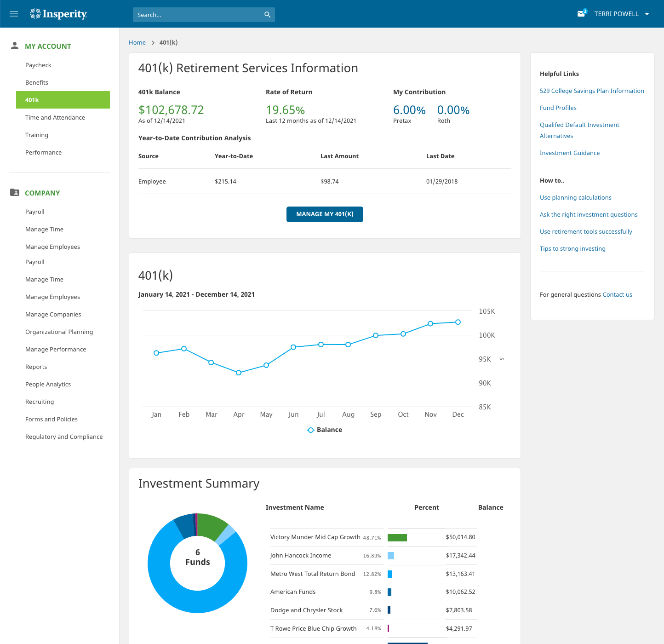Toggle the Balance legend marker

point(311,430)
